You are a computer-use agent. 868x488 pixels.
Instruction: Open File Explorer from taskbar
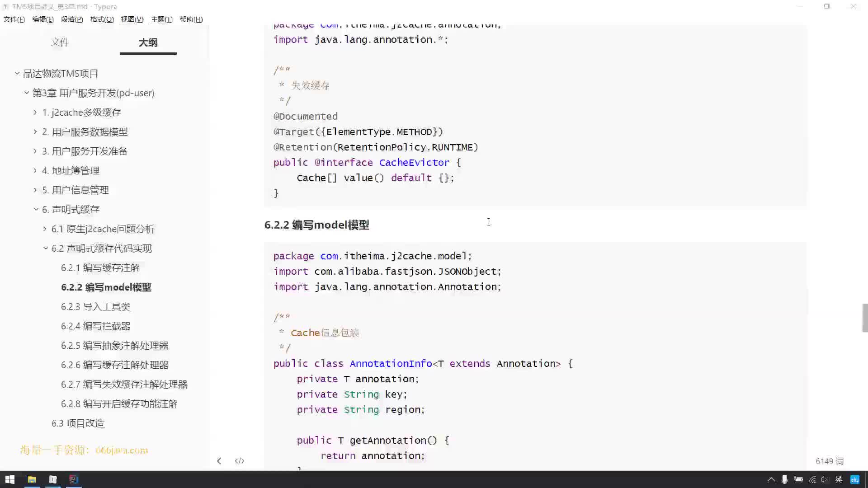32,479
